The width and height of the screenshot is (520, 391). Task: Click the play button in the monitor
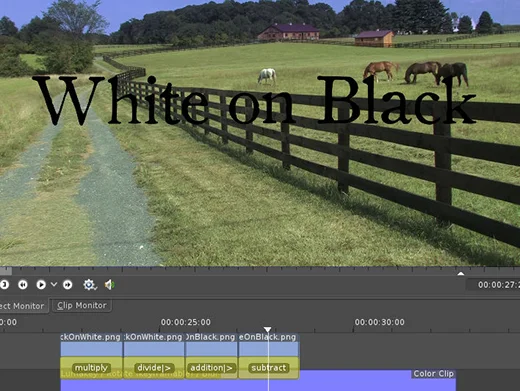pos(41,285)
